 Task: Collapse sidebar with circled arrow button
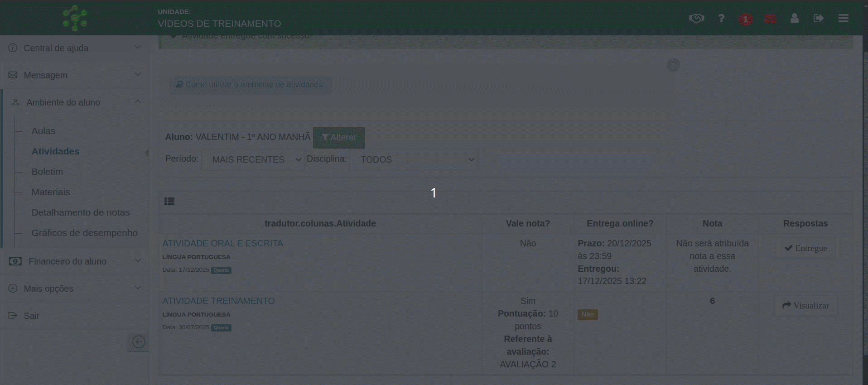[139, 342]
